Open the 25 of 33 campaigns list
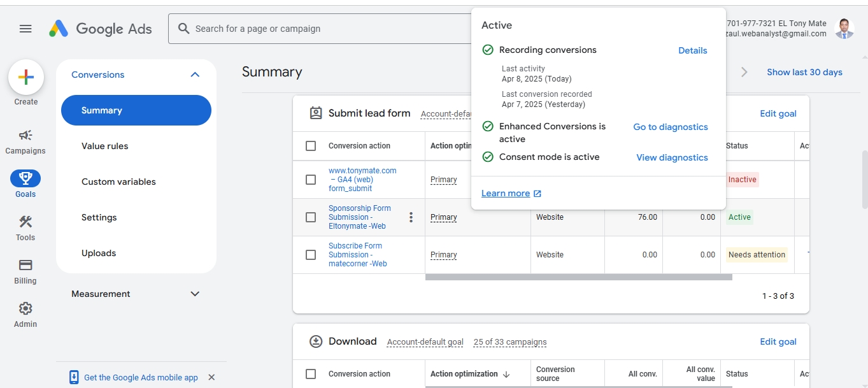 click(510, 342)
